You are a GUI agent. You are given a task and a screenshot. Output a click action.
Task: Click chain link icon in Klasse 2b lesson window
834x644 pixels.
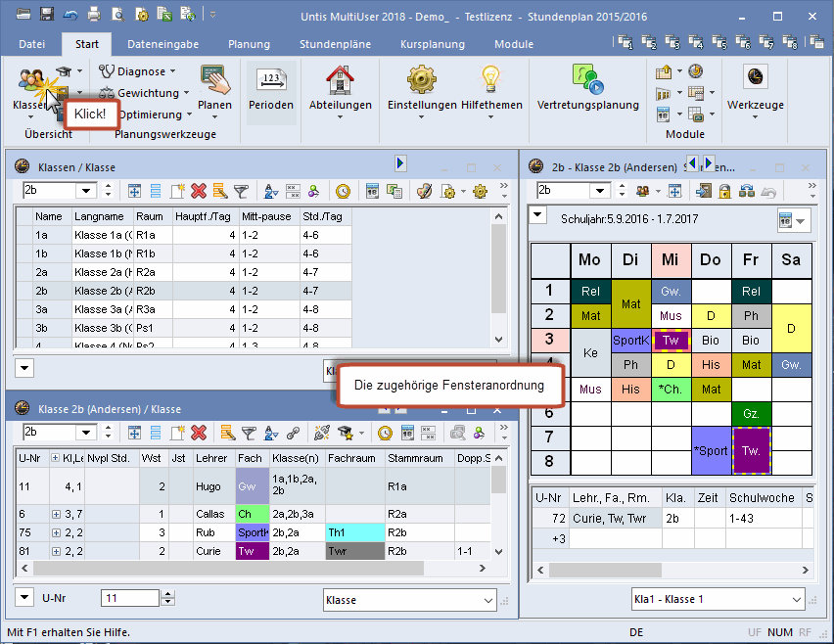[x=293, y=433]
